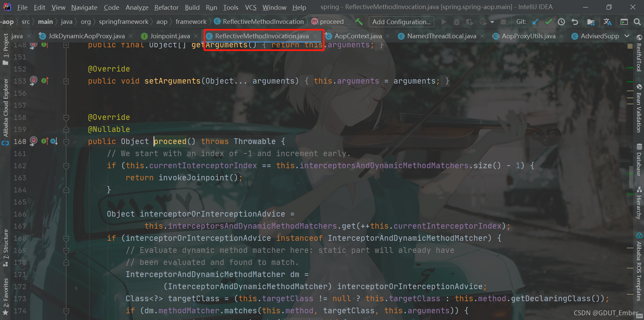Click the Debug bug icon
644x320 pixels.
click(457, 22)
